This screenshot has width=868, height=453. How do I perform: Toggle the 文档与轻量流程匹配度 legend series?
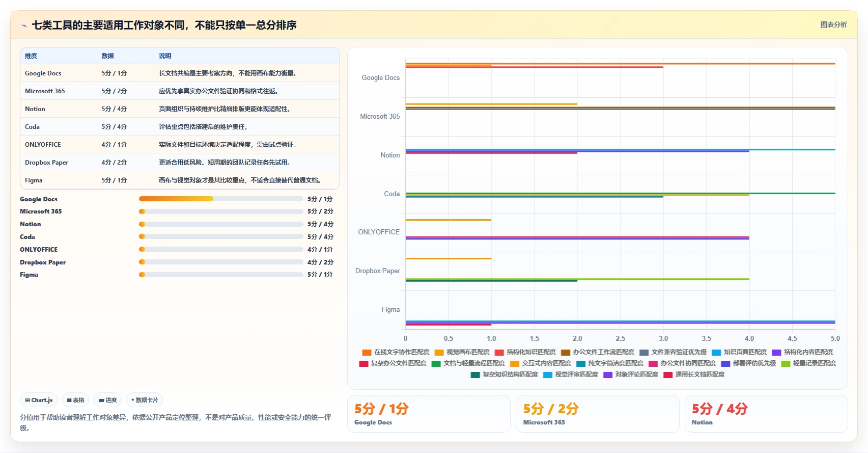(x=468, y=363)
